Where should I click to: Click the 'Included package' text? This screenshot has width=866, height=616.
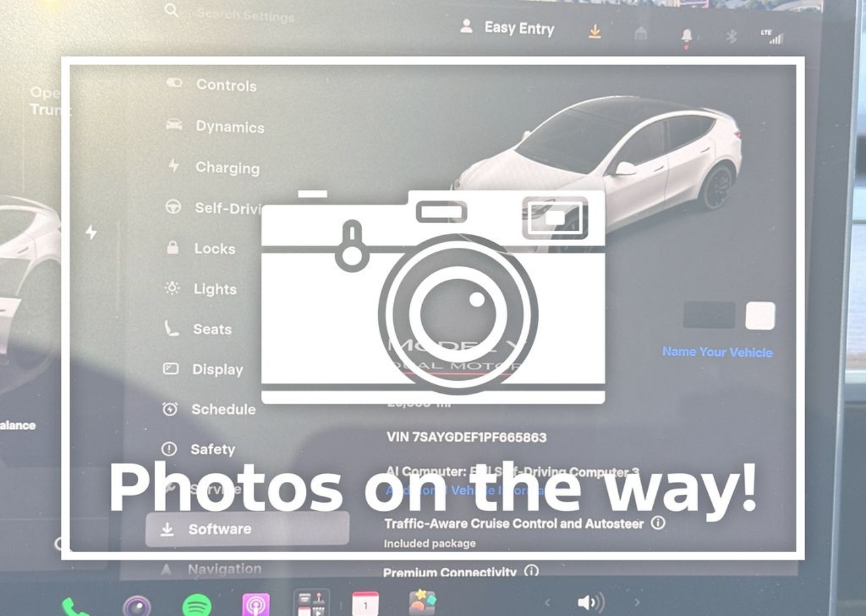tap(430, 543)
